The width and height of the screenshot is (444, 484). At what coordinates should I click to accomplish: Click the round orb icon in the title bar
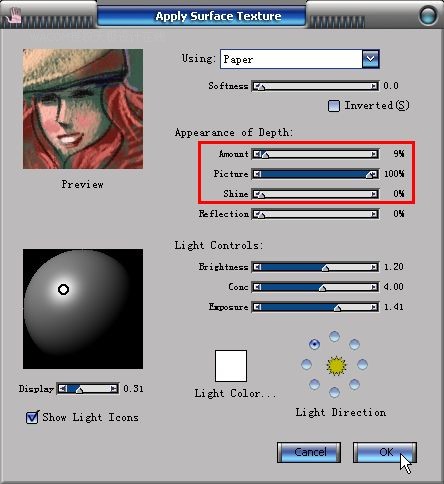tap(428, 15)
